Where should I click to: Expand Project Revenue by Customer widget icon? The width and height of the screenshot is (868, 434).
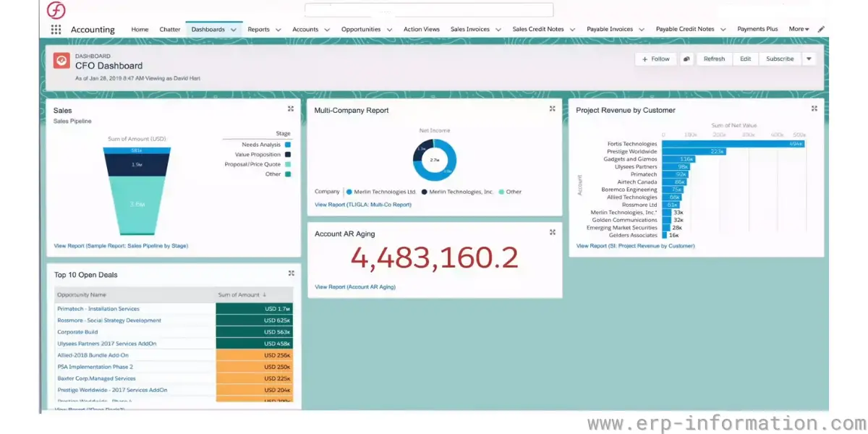(814, 109)
